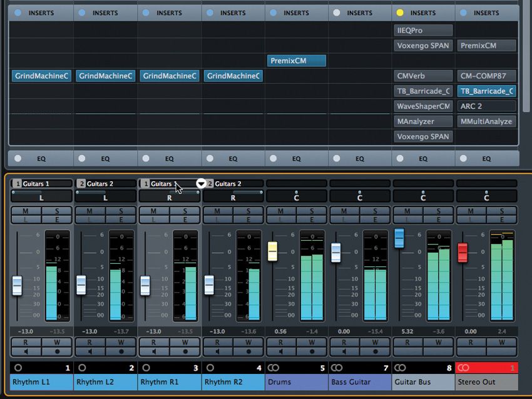Toggle Inserts bypass for Stereo Out channel

point(463,13)
